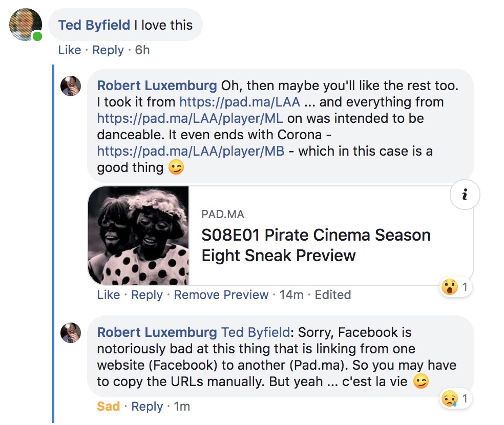Image resolution: width=504 pixels, height=425 pixels.
Task: Click the wow reaction emoji counter
Action: (455, 287)
